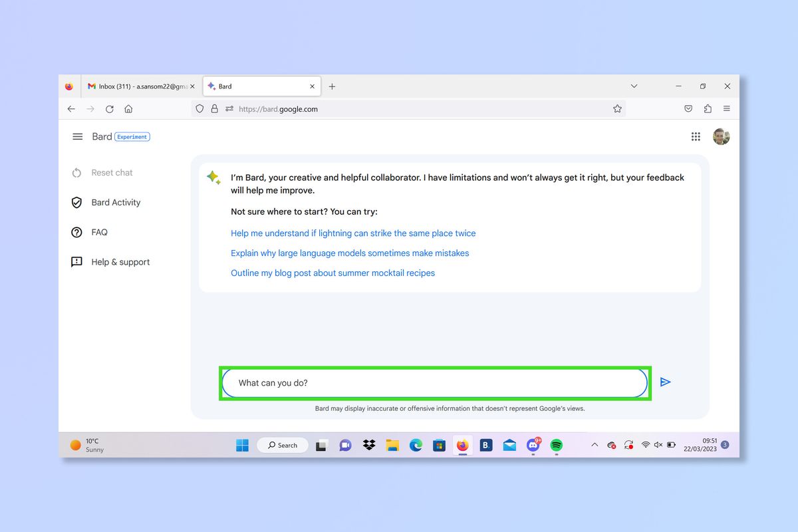Click the lightning strike suggestion link
The width and height of the screenshot is (798, 532).
352,233
